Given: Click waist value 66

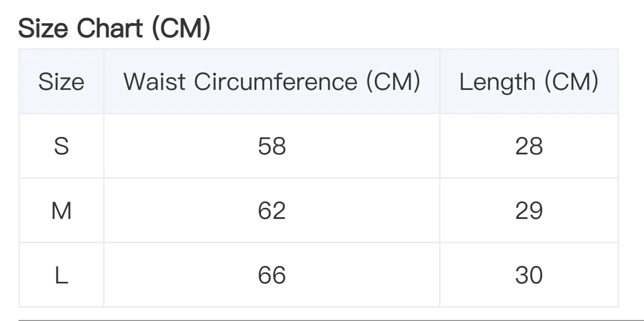Looking at the screenshot, I should pos(272,275).
